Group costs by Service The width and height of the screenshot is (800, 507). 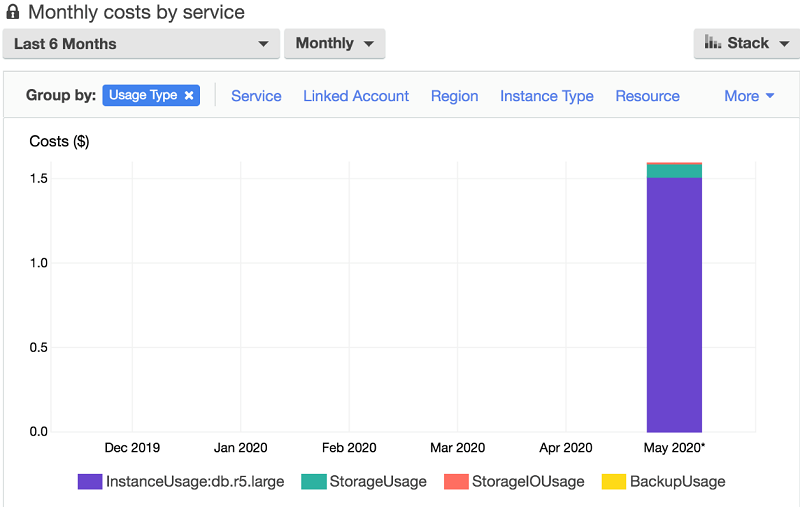pyautogui.click(x=256, y=96)
